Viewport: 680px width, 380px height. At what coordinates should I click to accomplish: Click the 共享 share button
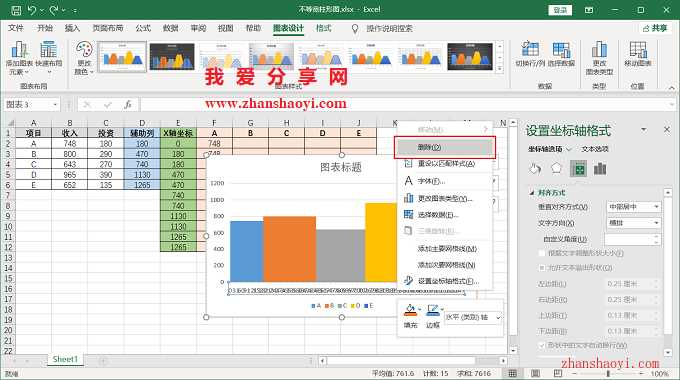pyautogui.click(x=655, y=29)
